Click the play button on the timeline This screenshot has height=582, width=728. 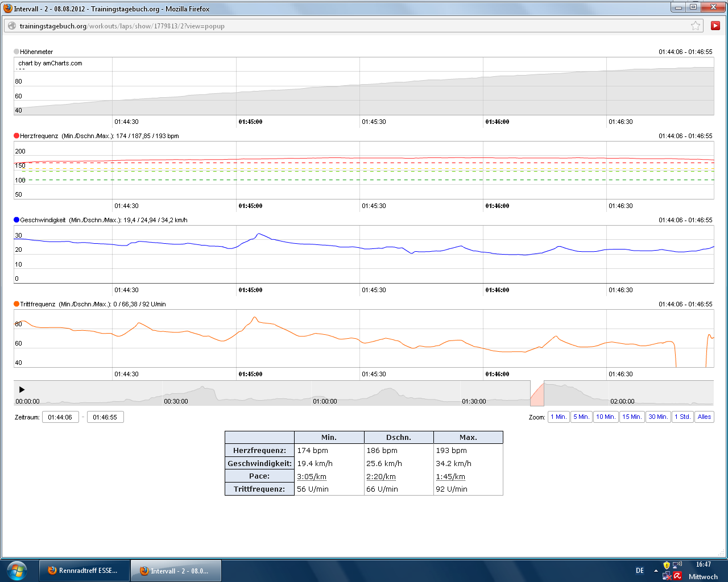pos(22,390)
